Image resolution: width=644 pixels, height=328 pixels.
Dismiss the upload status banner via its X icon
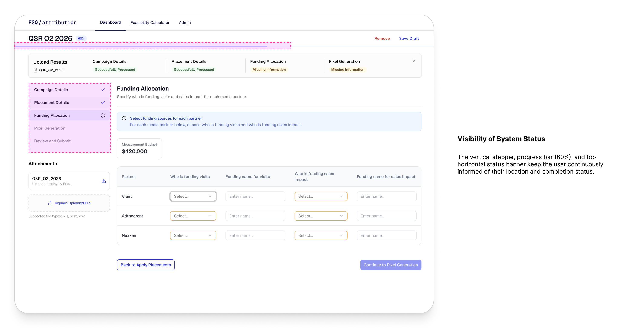pos(414,61)
